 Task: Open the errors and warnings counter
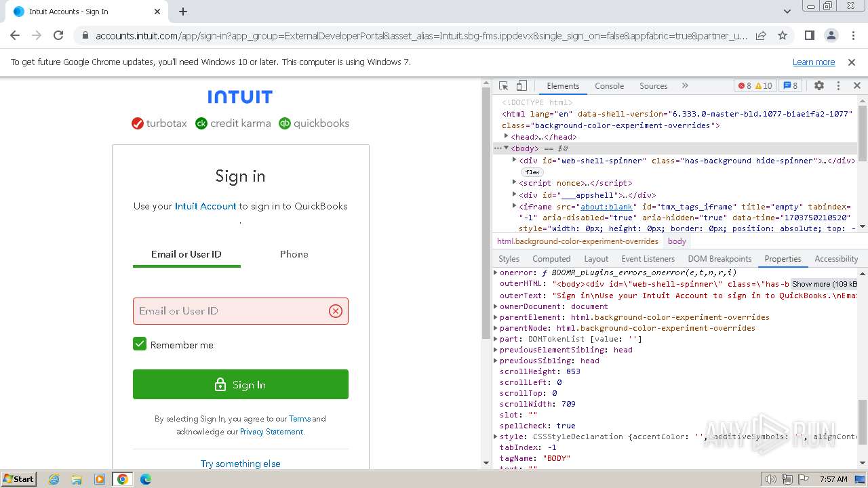pyautogui.click(x=755, y=86)
